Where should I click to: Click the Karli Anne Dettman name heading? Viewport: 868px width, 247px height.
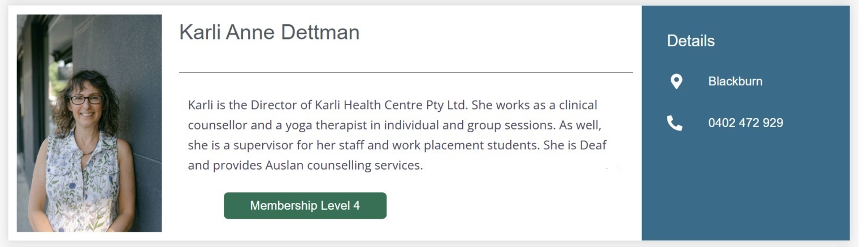click(x=269, y=32)
